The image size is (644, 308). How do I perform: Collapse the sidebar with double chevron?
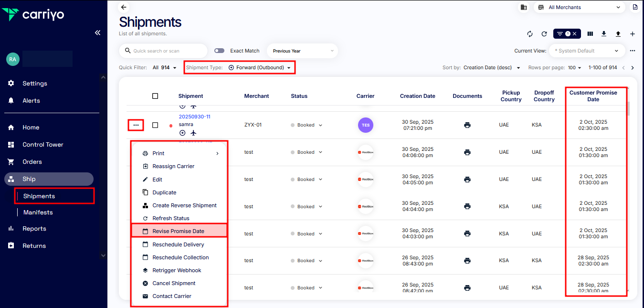(97, 33)
